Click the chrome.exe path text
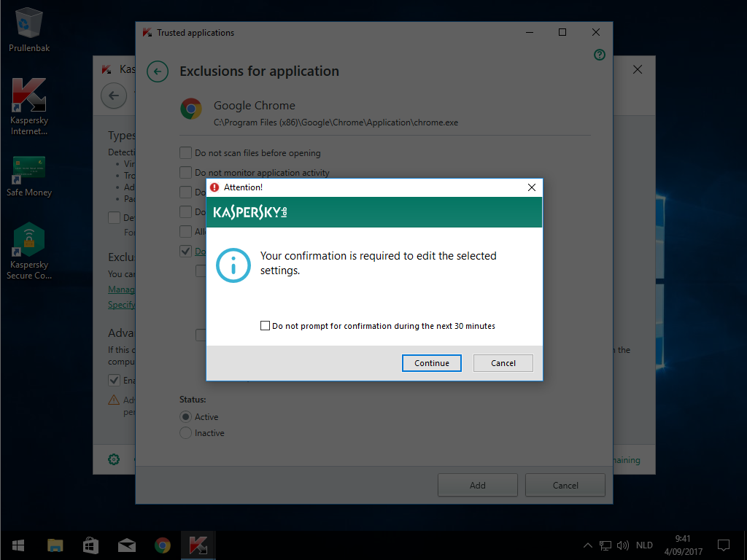The height and width of the screenshot is (560, 747). click(336, 122)
